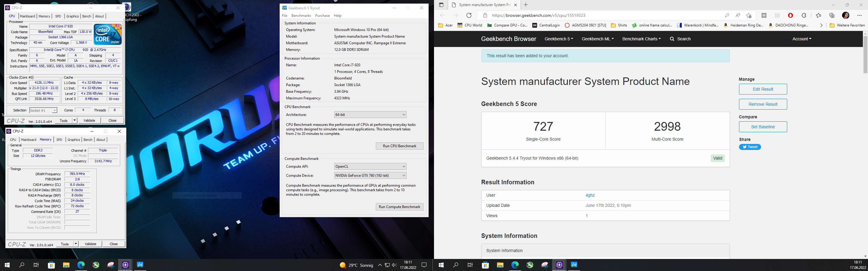This screenshot has height=271, width=868.
Task: Click the browser Back arrow
Action: 442,15
